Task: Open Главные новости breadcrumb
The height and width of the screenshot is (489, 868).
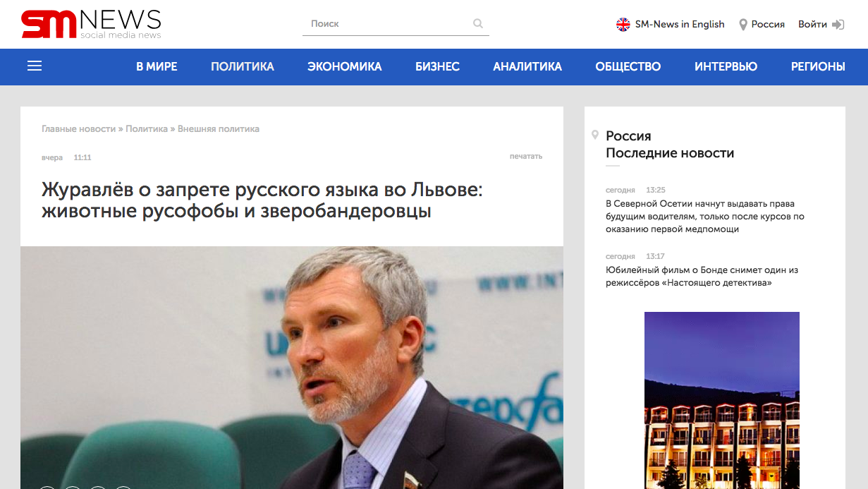Action: click(x=78, y=128)
